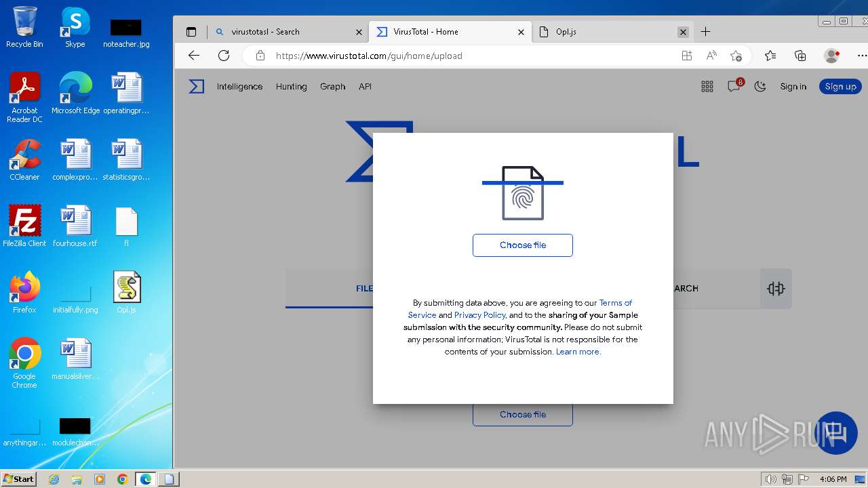Click the background Choose file button
This screenshot has height=488, width=868.
click(523, 415)
